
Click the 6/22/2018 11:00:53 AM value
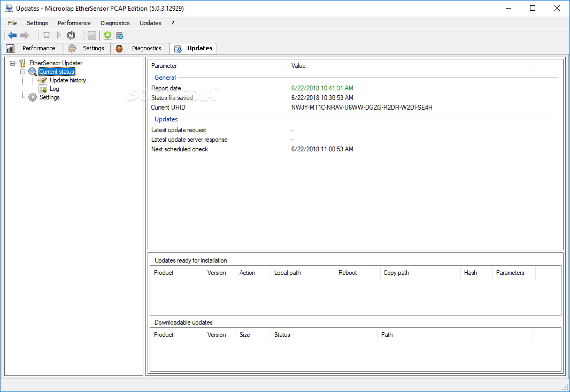(322, 149)
